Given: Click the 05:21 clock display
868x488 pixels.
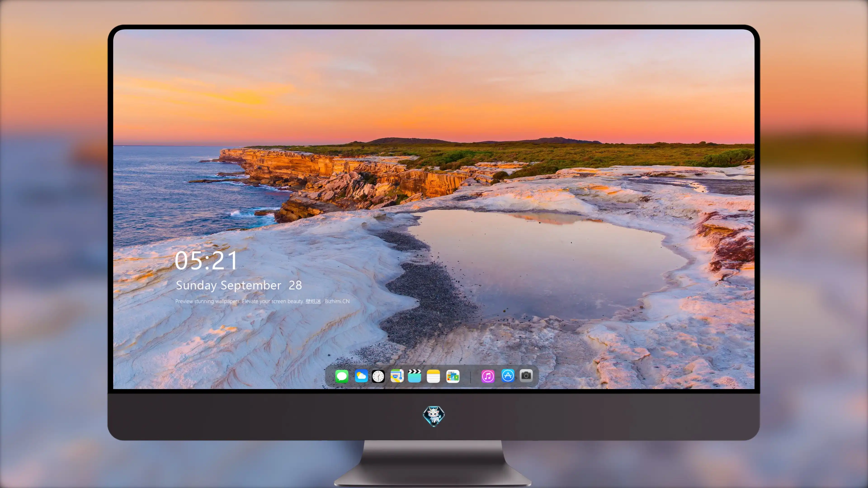Looking at the screenshot, I should click(206, 260).
